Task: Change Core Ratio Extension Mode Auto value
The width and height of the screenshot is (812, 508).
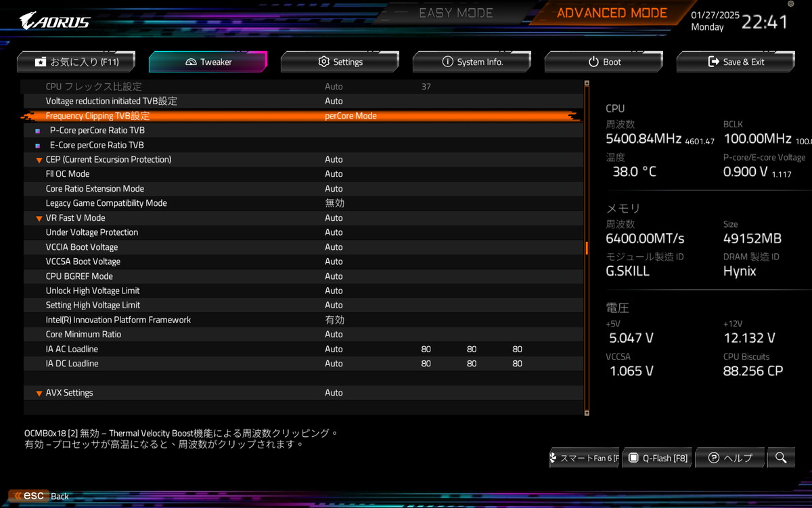Action: pos(334,189)
